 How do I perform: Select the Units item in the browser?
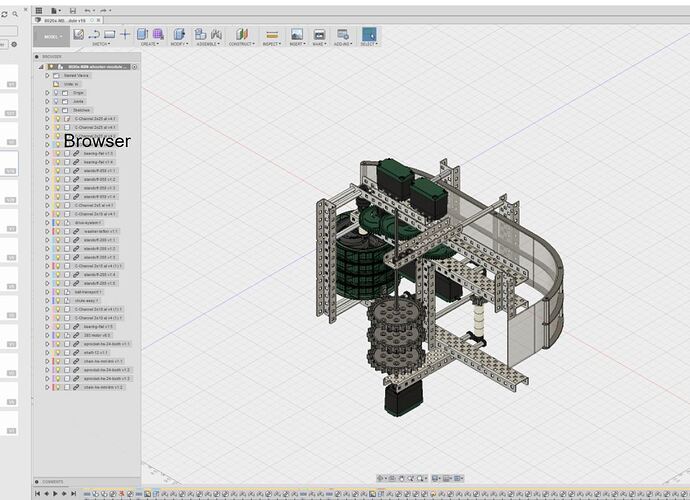pyautogui.click(x=71, y=84)
